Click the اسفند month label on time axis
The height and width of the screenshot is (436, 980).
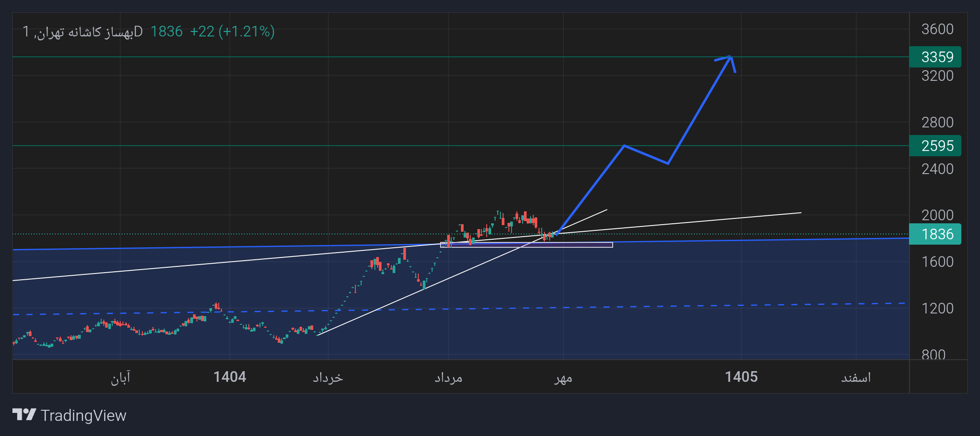(x=856, y=378)
